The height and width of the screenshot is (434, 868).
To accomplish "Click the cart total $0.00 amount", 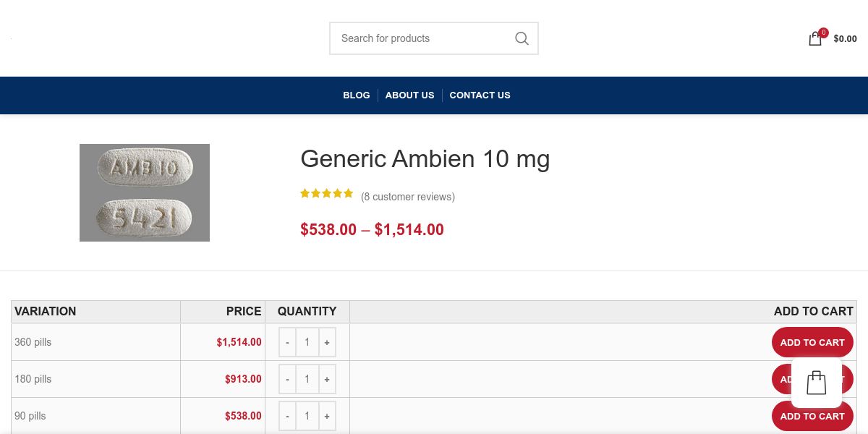I will pyautogui.click(x=845, y=39).
